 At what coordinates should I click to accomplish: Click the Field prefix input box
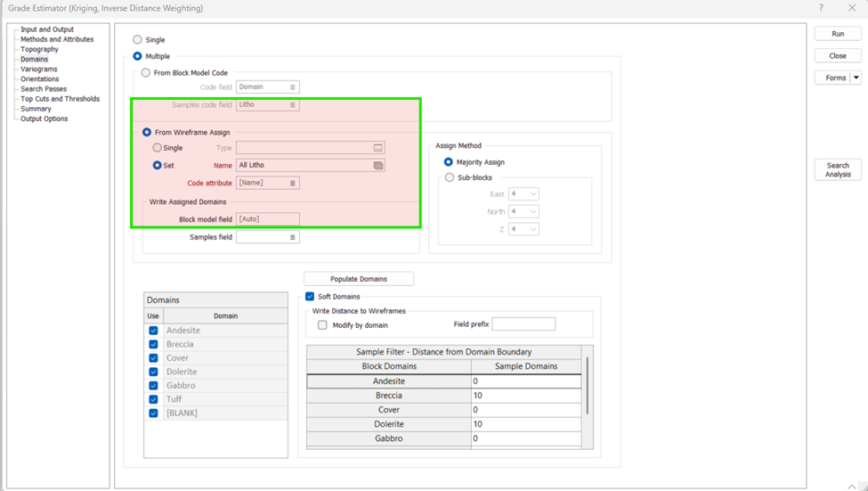523,324
